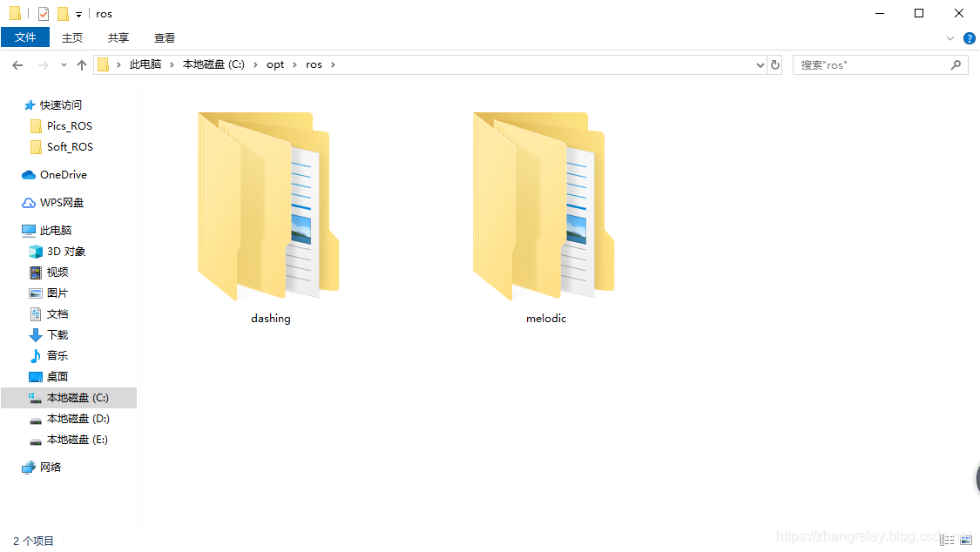Open the dashing folder

click(269, 206)
